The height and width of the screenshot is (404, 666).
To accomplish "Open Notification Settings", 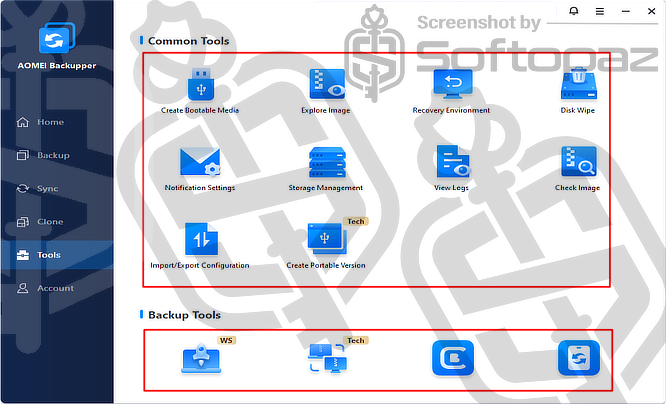I will click(199, 162).
